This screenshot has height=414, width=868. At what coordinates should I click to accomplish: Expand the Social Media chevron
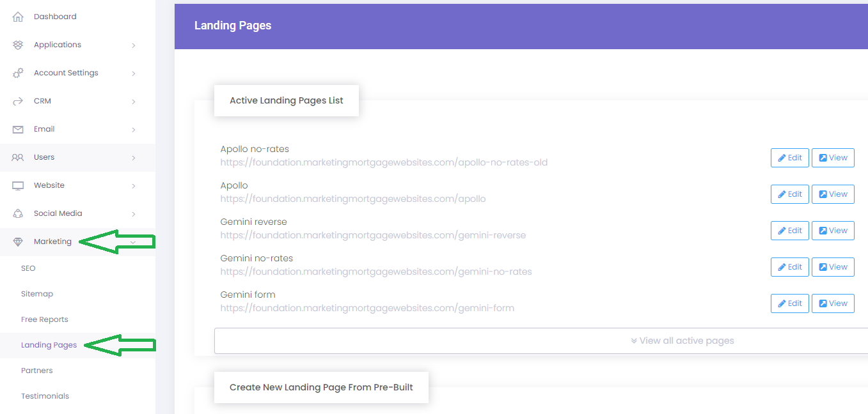[x=133, y=214]
